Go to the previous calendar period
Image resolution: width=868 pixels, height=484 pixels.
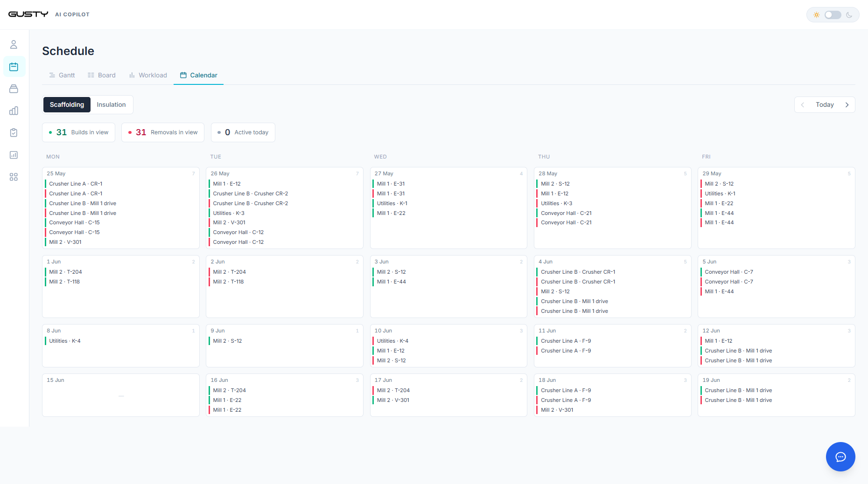(803, 105)
